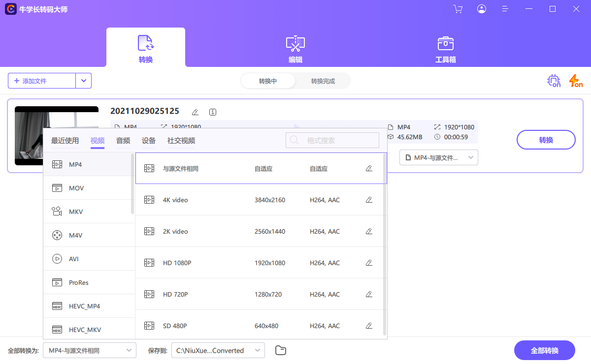
Task: Open 保存到 path dropdown
Action: pyautogui.click(x=218, y=351)
